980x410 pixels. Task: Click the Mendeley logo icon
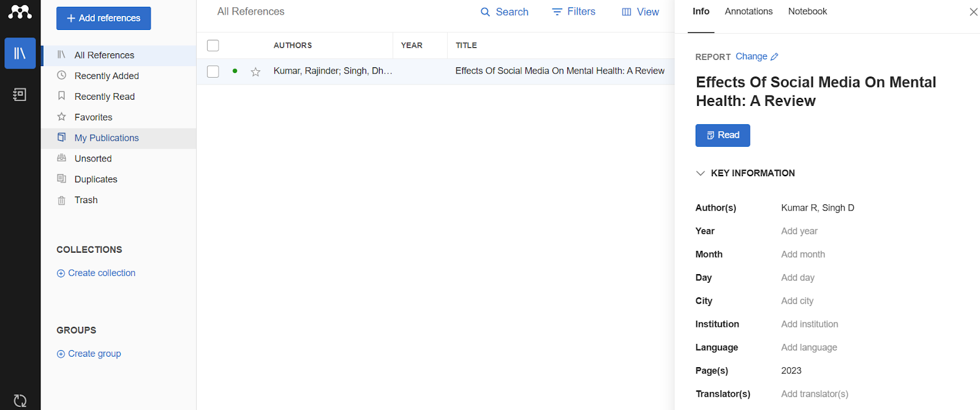tap(20, 12)
